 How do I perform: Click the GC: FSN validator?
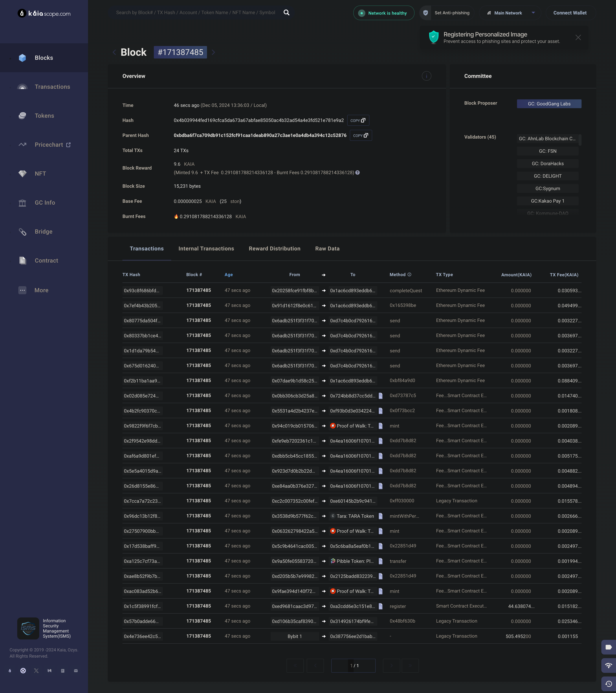[547, 151]
